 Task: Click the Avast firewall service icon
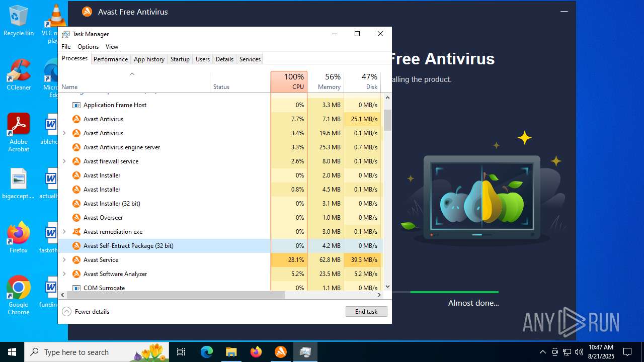pyautogui.click(x=76, y=161)
